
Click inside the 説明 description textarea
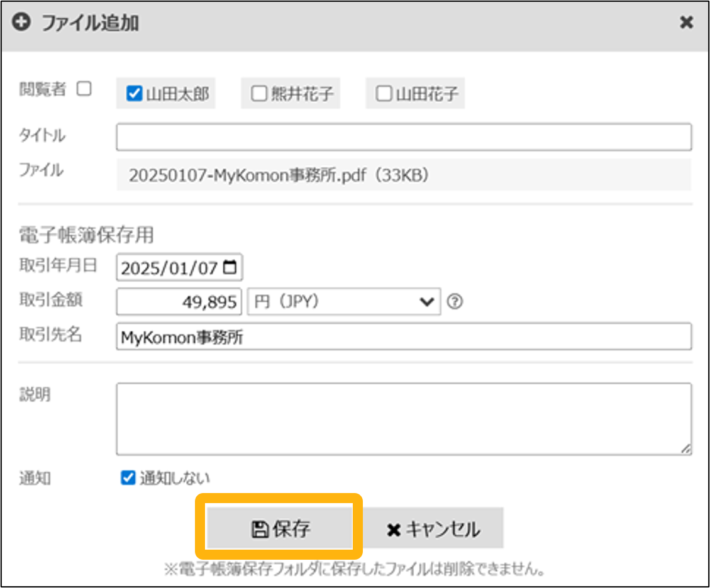pos(403,418)
